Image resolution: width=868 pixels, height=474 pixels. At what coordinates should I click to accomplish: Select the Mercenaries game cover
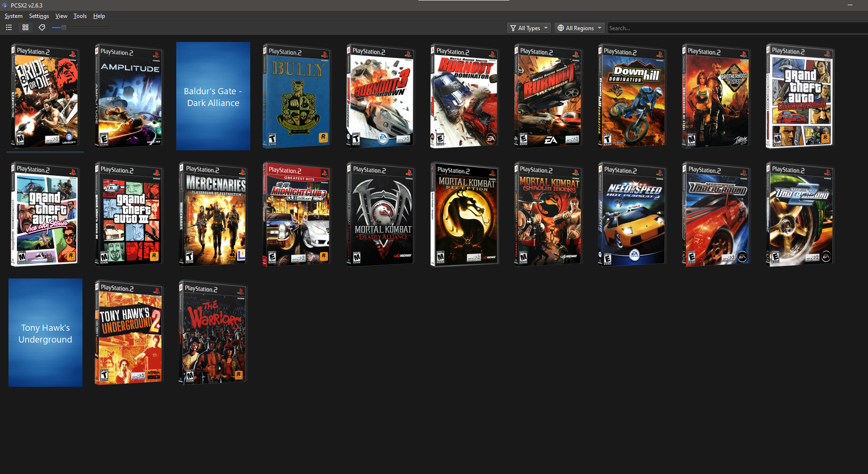click(x=213, y=214)
